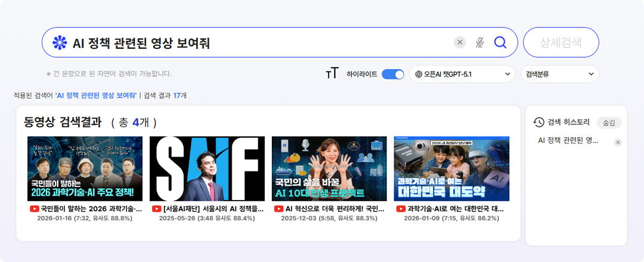Click the magnifier search icon
The height and width of the screenshot is (262, 644).
[x=500, y=42]
